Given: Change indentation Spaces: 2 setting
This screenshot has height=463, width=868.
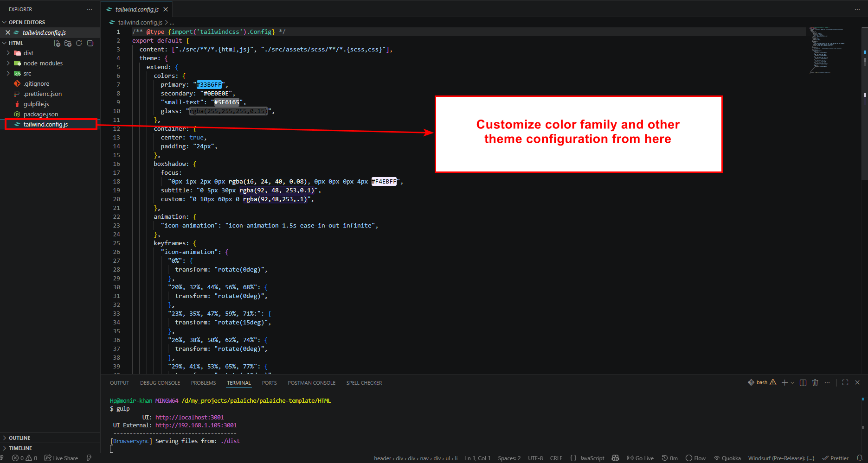Looking at the screenshot, I should [x=509, y=458].
